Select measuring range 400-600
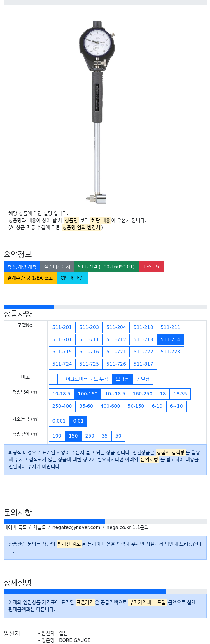Image resolution: width=210 pixels, height=644 pixels. [110, 406]
